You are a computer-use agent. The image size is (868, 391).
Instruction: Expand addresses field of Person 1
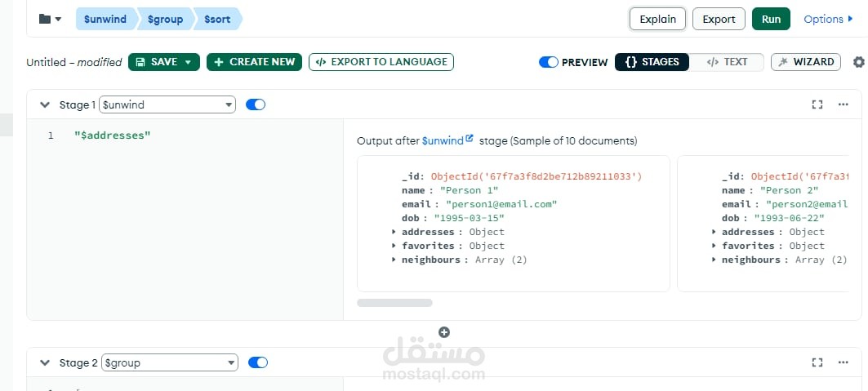(394, 233)
